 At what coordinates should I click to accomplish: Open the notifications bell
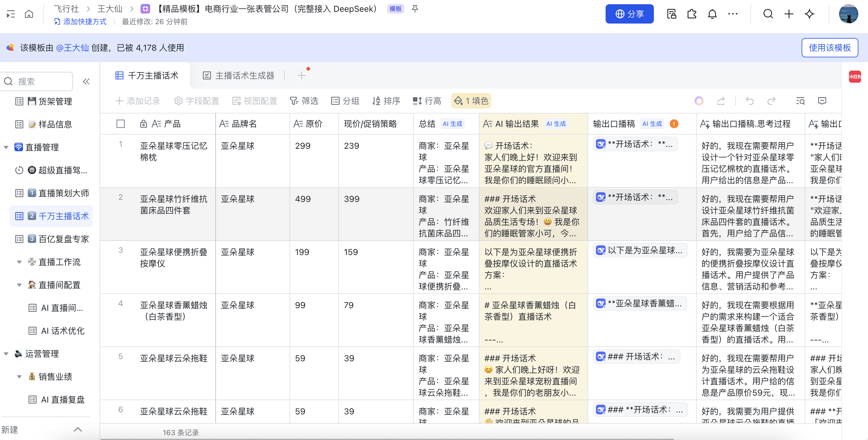pyautogui.click(x=712, y=14)
